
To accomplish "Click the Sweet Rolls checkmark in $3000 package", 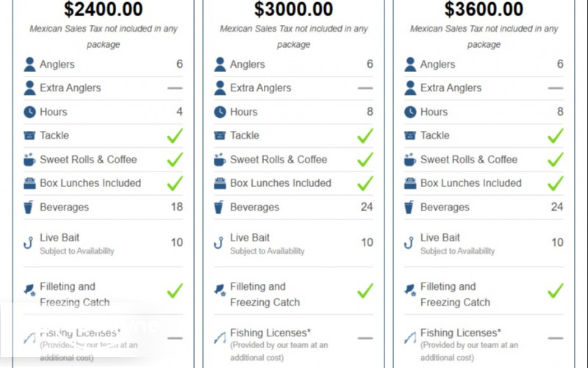I will [x=365, y=160].
